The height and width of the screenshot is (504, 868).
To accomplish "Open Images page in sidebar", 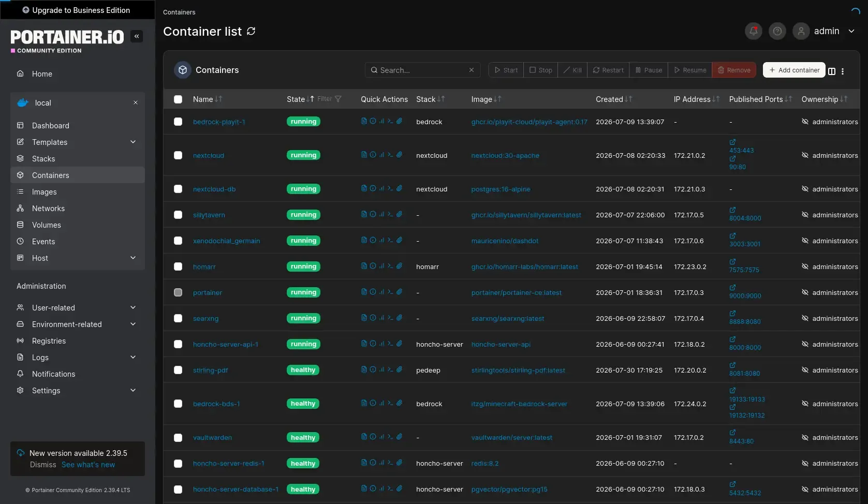I will click(78, 191).
